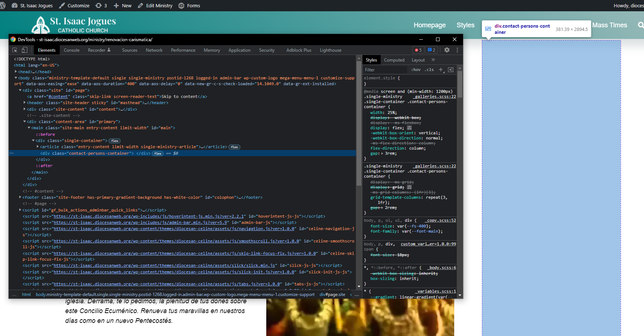Expand the footer colophon element

[x=20, y=197]
